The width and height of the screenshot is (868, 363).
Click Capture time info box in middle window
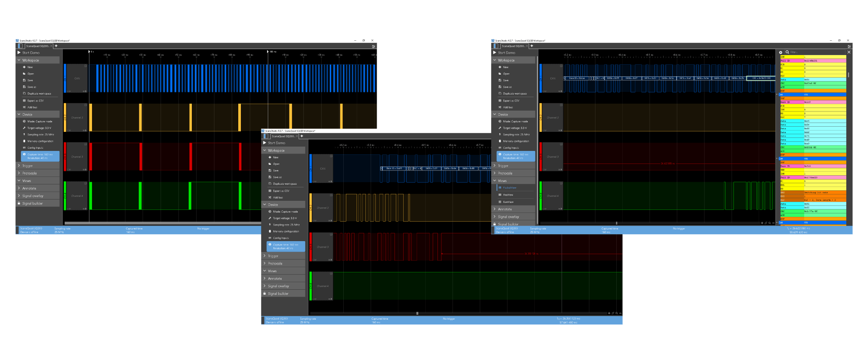(286, 246)
